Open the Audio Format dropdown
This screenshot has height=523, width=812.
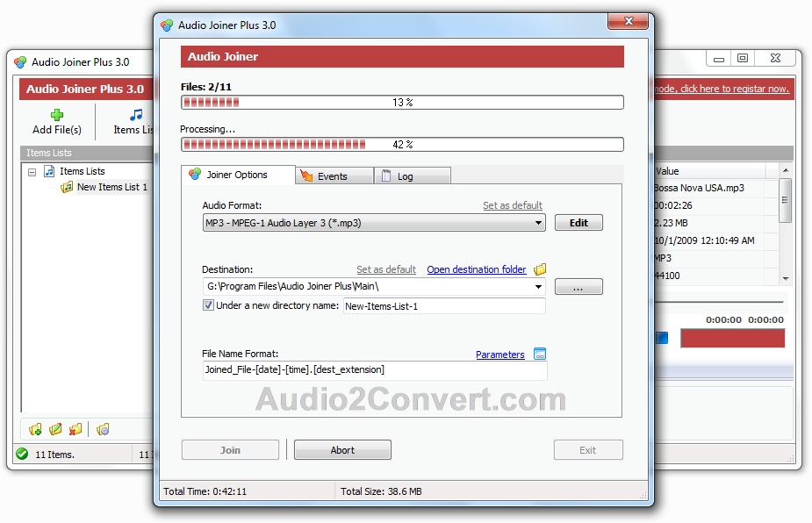point(539,223)
